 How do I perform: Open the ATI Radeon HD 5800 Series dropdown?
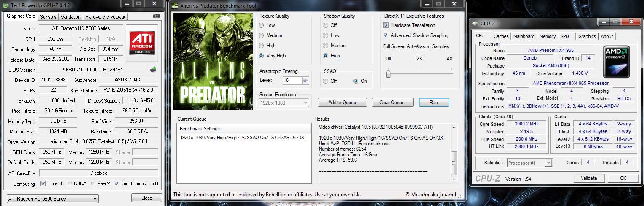click(53, 198)
